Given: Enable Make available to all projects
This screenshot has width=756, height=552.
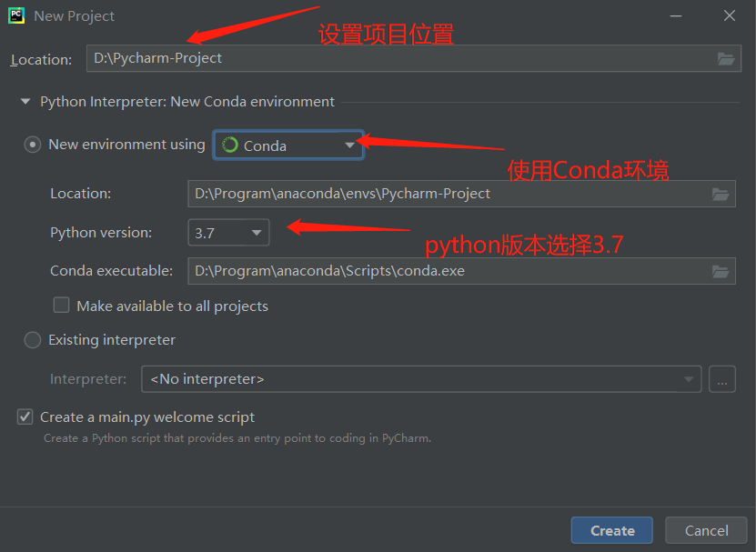Looking at the screenshot, I should point(61,306).
